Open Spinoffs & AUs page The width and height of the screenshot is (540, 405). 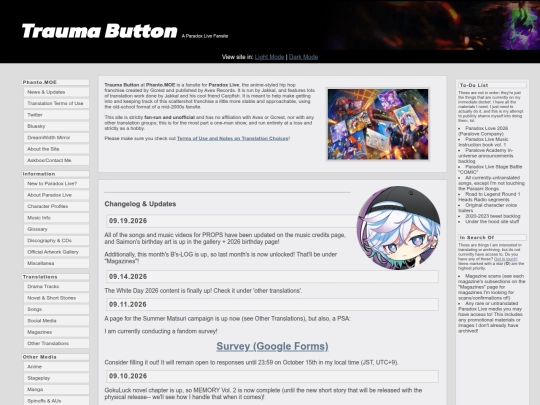pyautogui.click(x=56, y=401)
